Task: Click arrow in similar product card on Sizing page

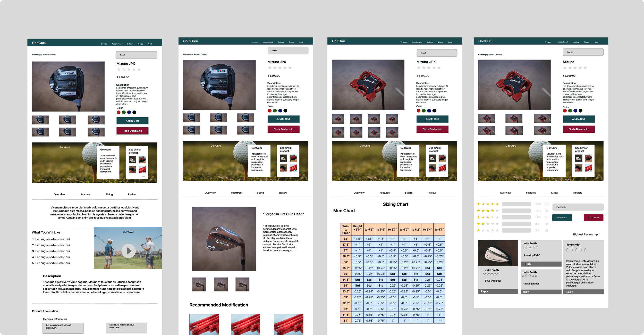Action: click(444, 175)
